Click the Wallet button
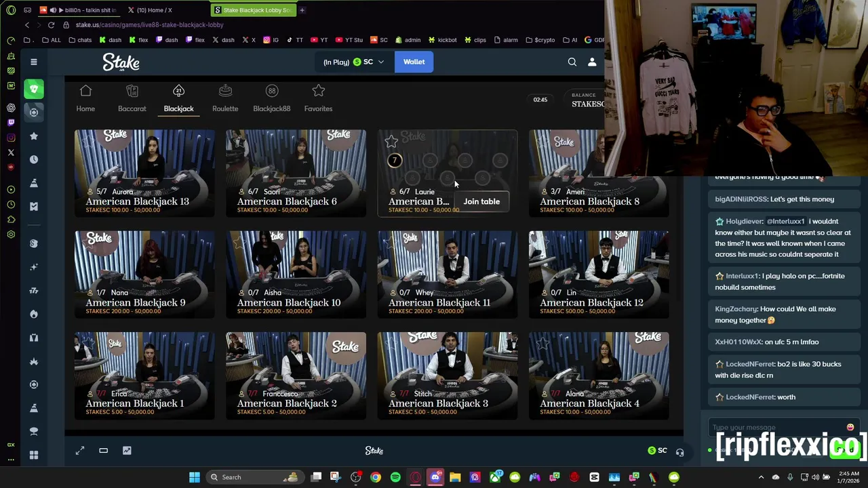Screen dimensions: 868x488 (414, 62)
